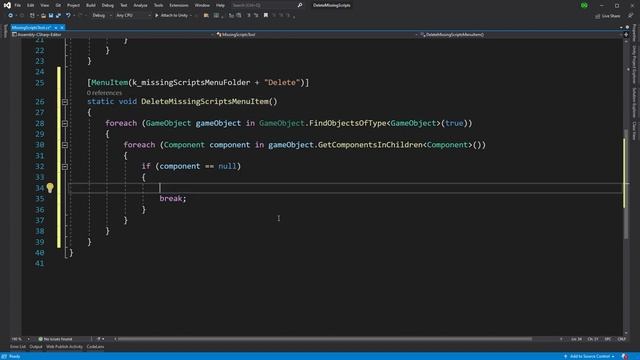Screen dimensions: 640x360
Task: Open the Extensions menu
Action: [x=179, y=5]
